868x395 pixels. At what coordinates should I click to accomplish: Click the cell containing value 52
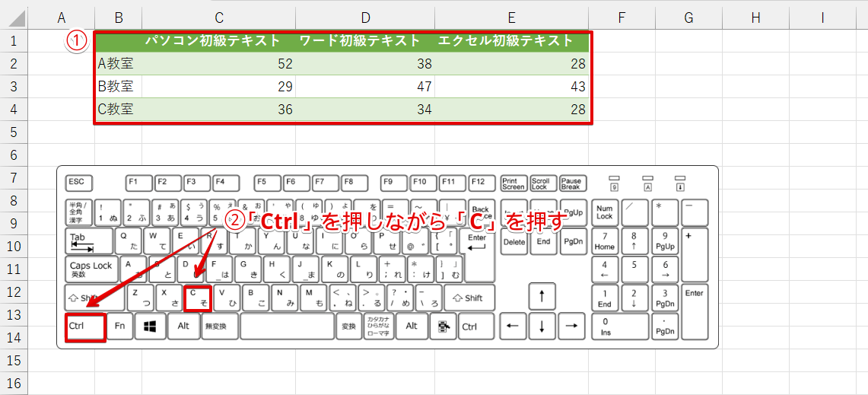[x=213, y=64]
